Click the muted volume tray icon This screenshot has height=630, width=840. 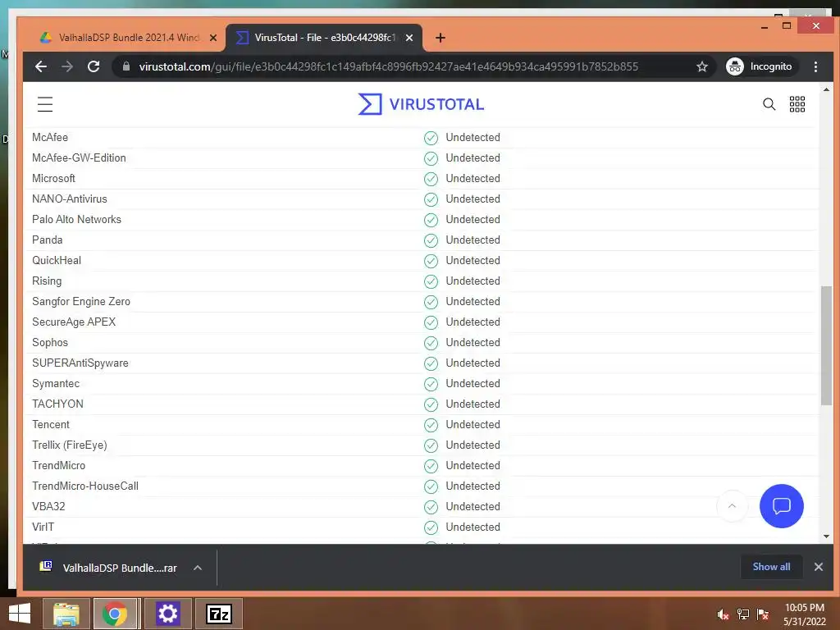tap(723, 614)
